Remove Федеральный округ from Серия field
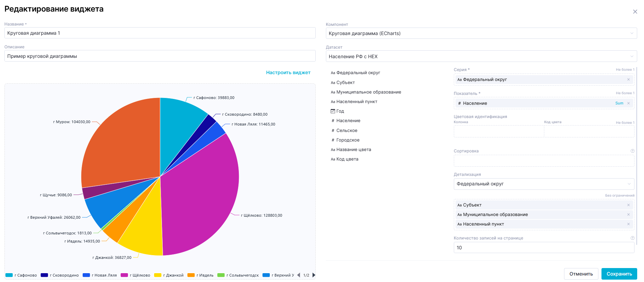Image resolution: width=644 pixels, height=282 pixels. (628, 80)
